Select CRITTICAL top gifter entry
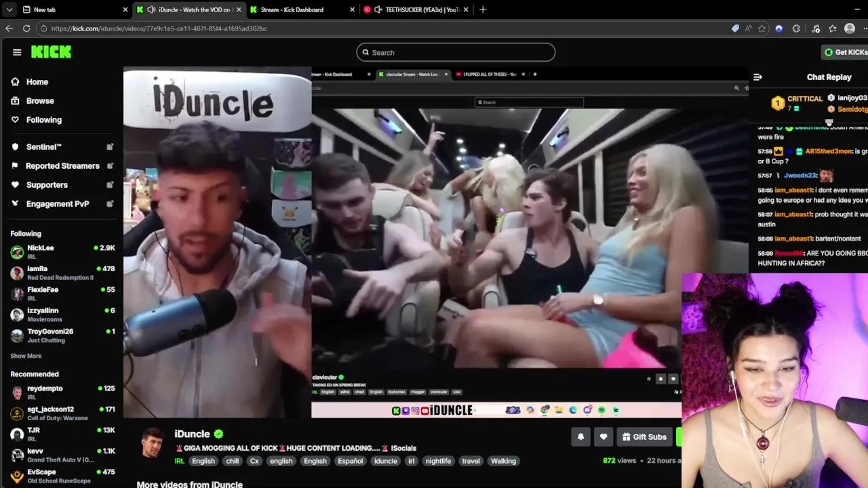This screenshot has height=488, width=868. (x=797, y=102)
